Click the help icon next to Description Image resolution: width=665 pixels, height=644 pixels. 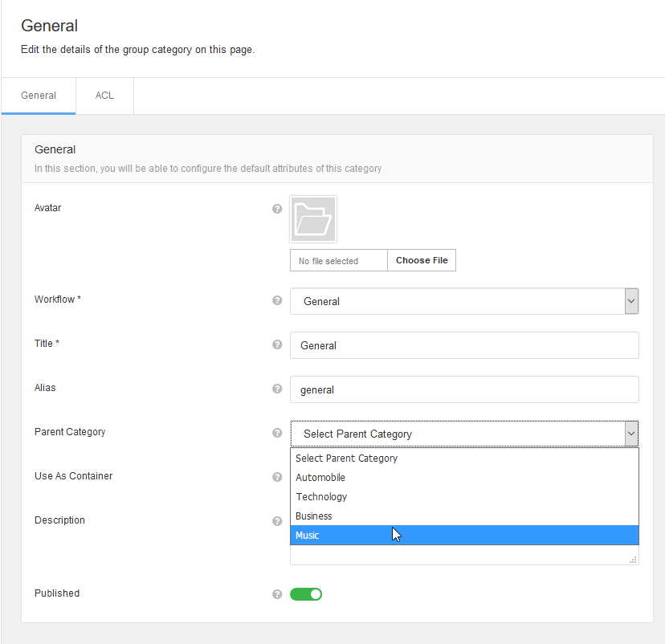tap(277, 521)
